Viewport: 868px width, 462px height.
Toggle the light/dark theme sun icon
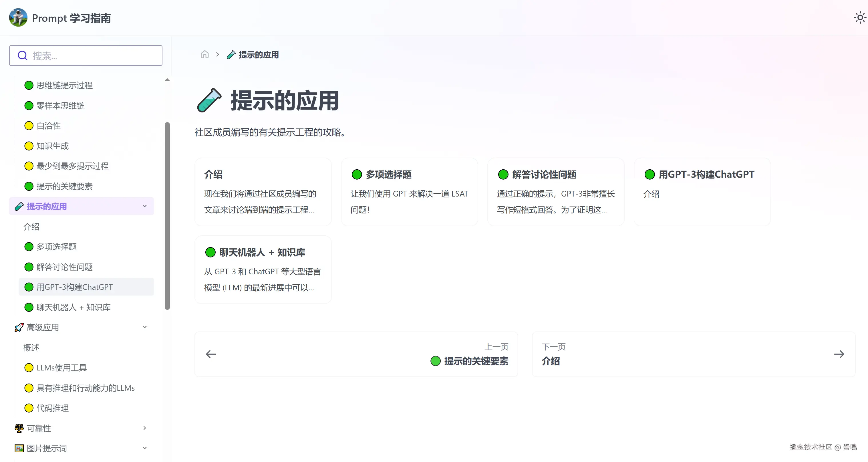pyautogui.click(x=860, y=18)
